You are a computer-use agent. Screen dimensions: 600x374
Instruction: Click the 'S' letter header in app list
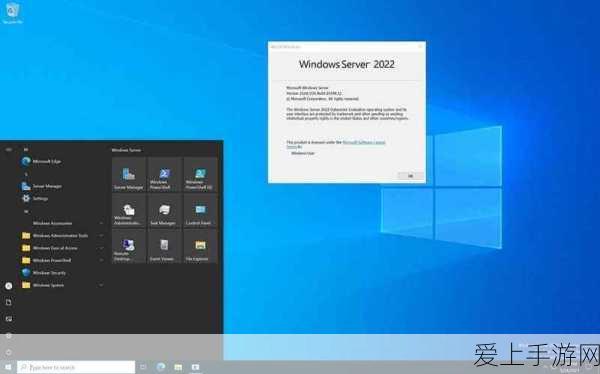[x=26, y=174]
